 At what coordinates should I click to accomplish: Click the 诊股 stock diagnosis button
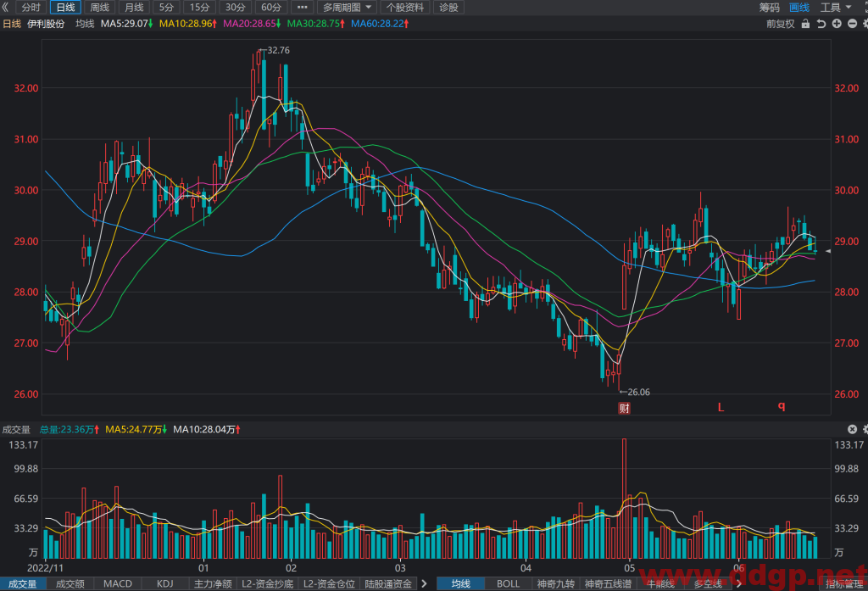click(448, 7)
